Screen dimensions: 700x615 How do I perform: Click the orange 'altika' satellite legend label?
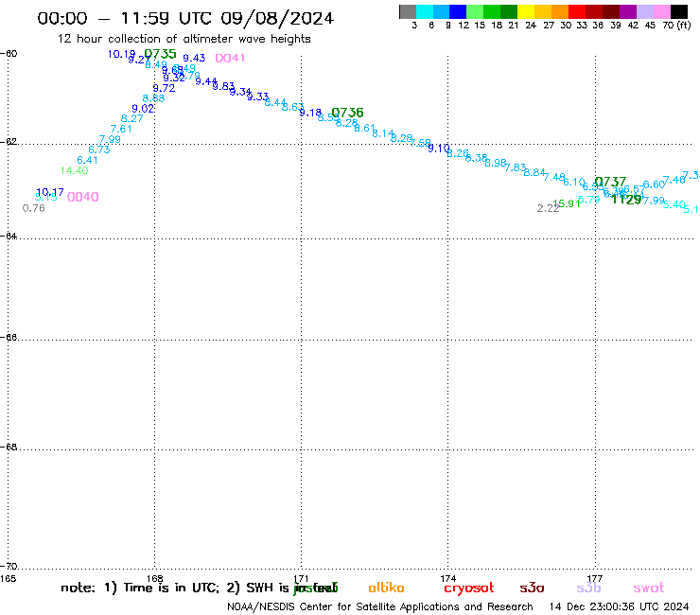386,589
